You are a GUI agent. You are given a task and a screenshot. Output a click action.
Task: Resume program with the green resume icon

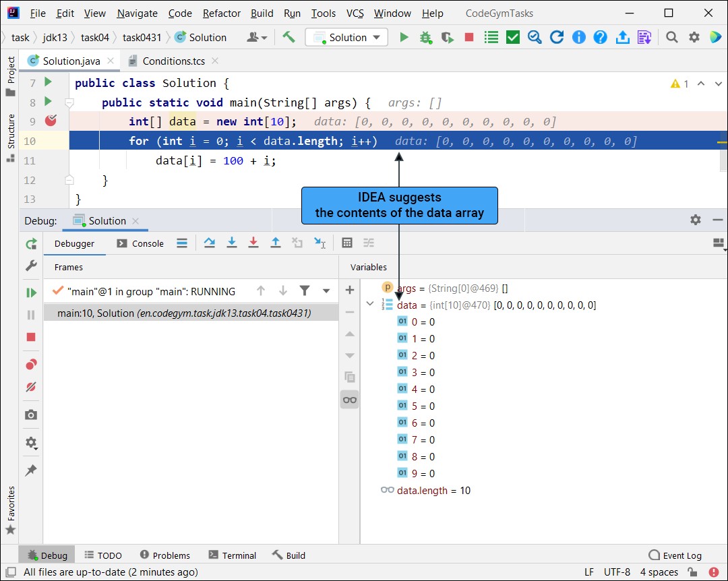pyautogui.click(x=31, y=292)
